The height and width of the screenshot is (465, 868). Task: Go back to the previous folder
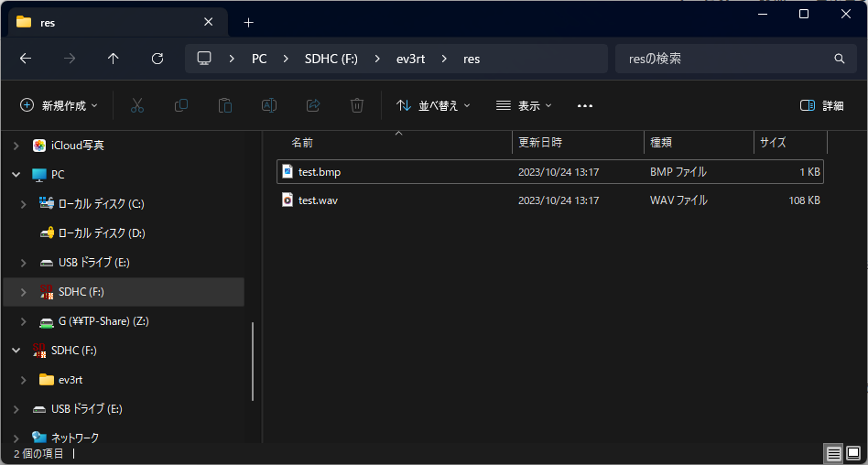26,59
